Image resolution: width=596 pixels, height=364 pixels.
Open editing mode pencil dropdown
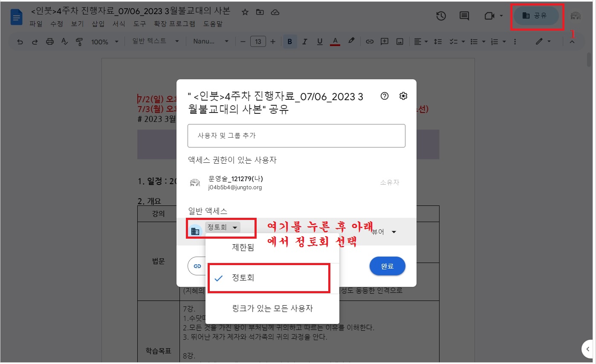point(543,41)
